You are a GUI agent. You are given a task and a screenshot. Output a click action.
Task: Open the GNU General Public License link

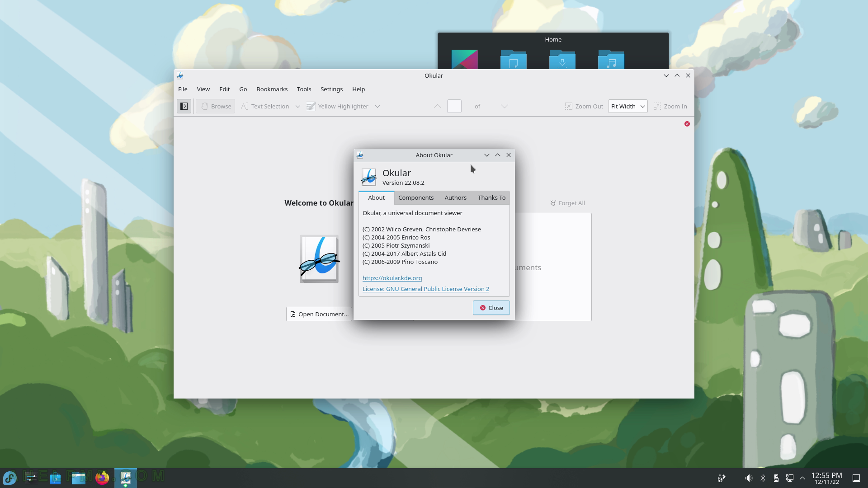[x=426, y=289]
